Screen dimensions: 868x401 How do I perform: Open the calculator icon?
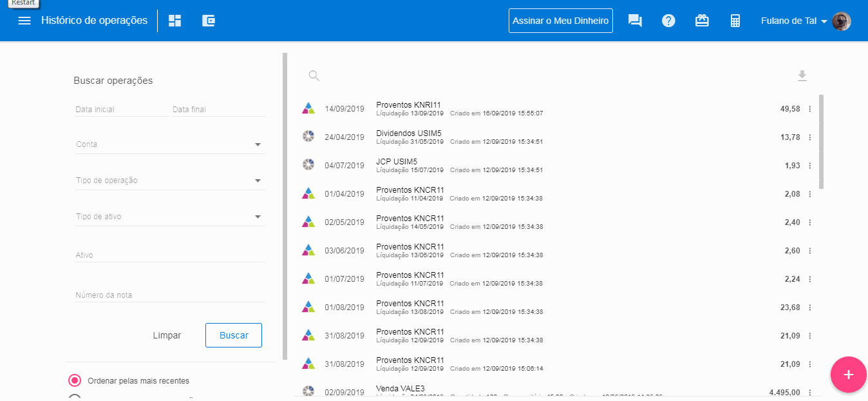735,21
